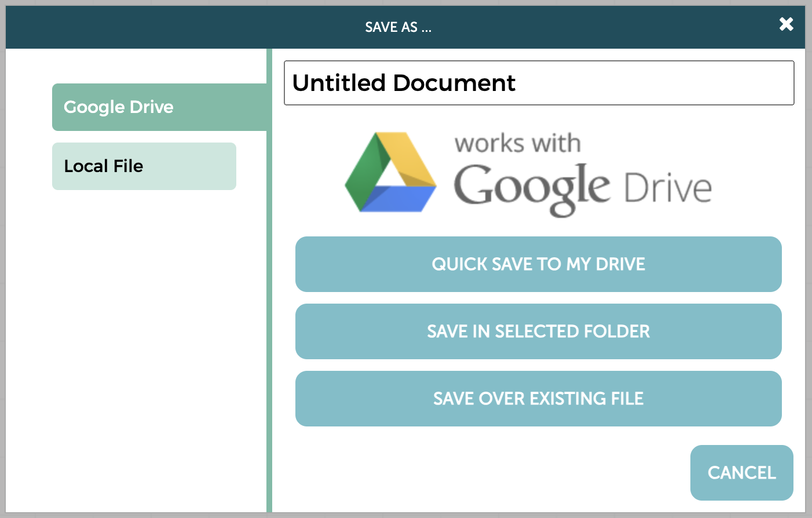Click QUICK SAVE TO MY DRIVE
Image resolution: width=812 pixels, height=518 pixels.
(x=538, y=264)
